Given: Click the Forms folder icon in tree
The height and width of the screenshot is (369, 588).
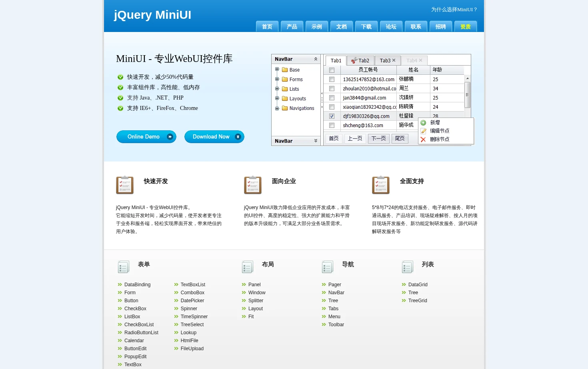Looking at the screenshot, I should coord(285,79).
